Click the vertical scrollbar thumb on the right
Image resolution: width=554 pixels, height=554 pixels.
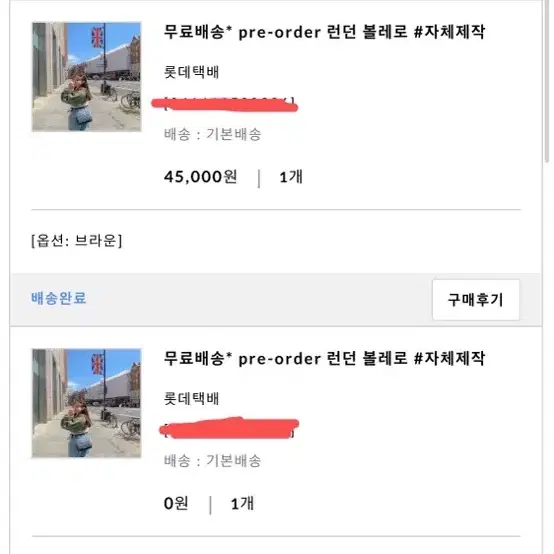point(547,81)
